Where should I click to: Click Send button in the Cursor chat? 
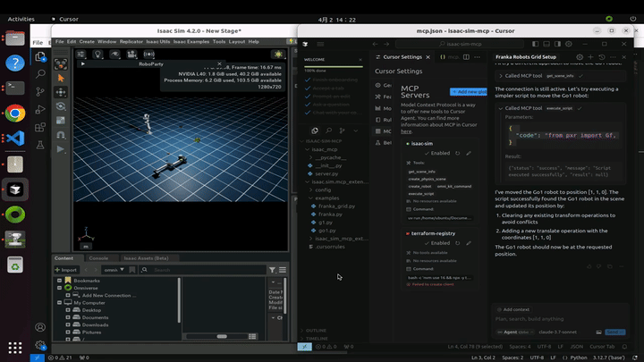pyautogui.click(x=615, y=332)
